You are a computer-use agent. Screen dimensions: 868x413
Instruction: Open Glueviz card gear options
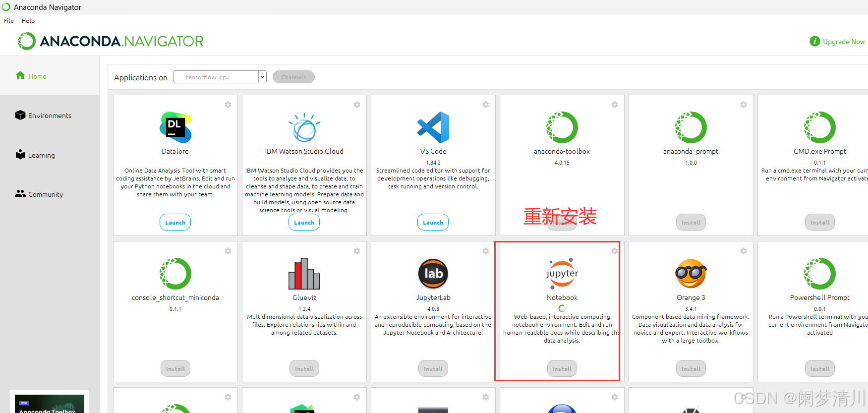point(357,251)
